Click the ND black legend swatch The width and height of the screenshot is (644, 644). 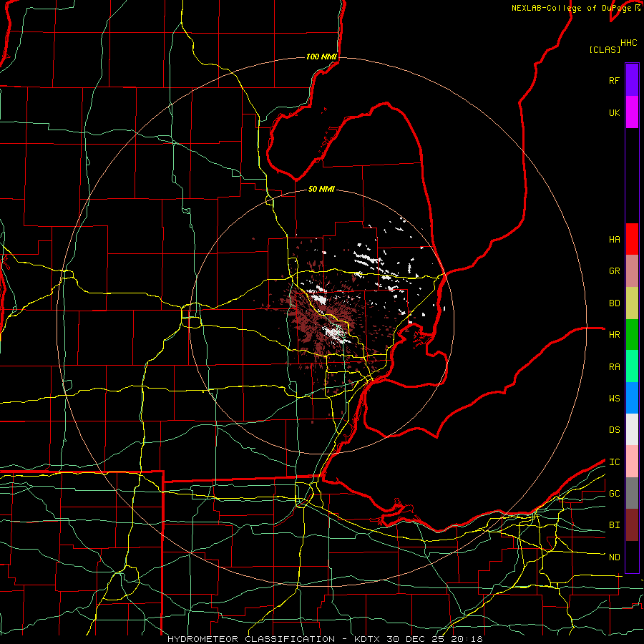tap(632, 557)
